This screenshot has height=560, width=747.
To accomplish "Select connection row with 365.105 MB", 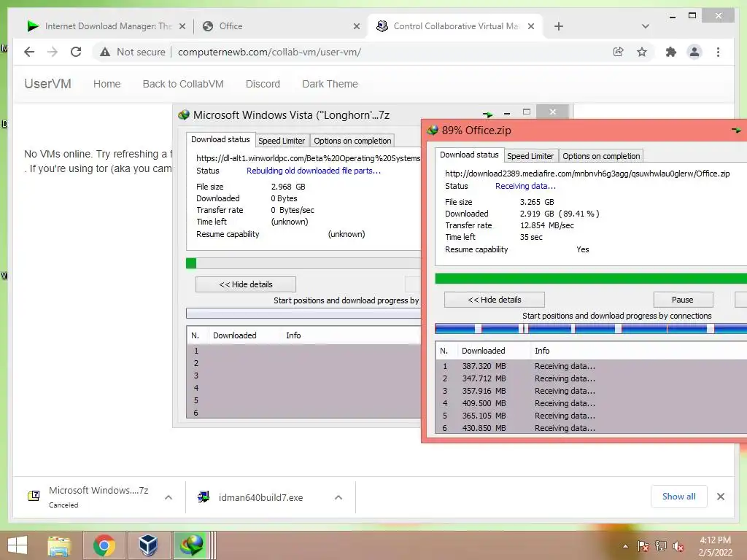I will pos(591,416).
